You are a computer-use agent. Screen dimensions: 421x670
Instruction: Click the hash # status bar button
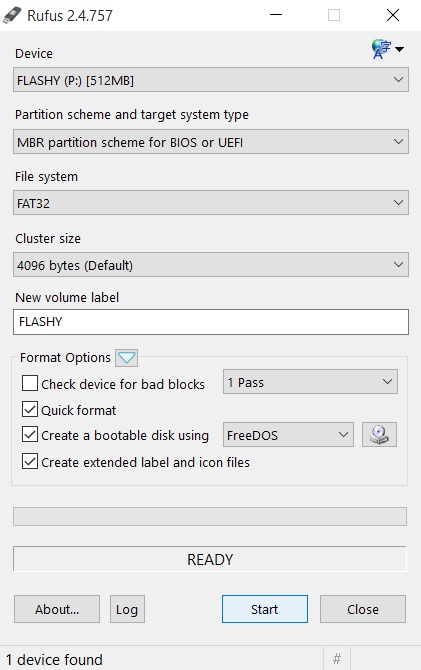[x=337, y=658]
